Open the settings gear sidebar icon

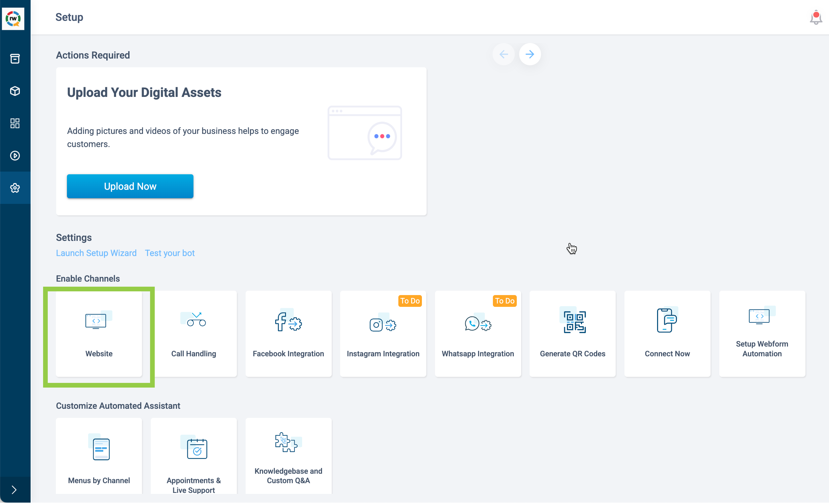click(x=15, y=188)
